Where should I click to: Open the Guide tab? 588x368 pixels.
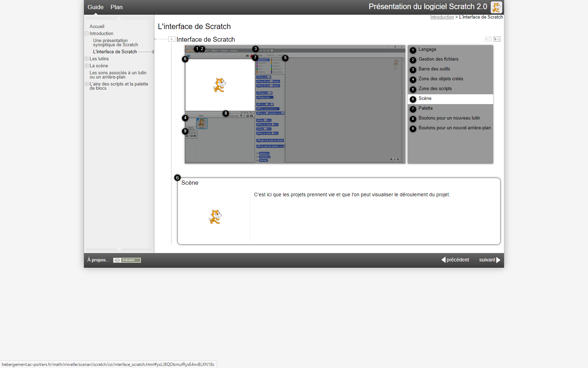point(95,7)
